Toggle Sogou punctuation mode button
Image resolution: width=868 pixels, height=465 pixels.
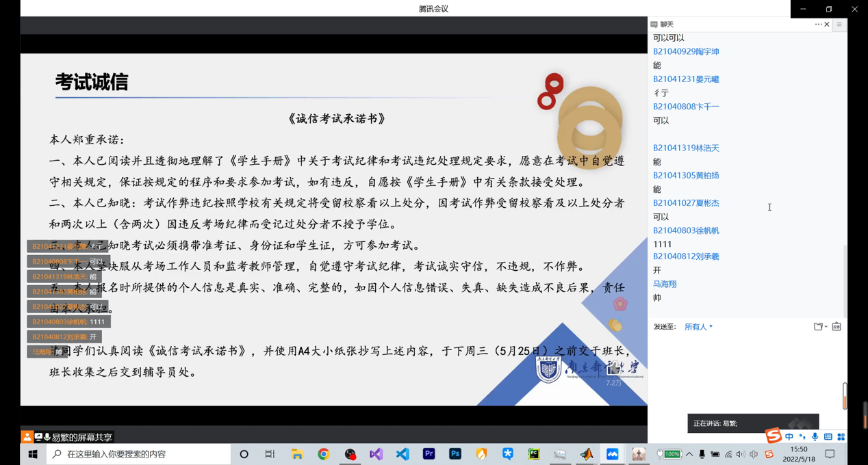802,436
